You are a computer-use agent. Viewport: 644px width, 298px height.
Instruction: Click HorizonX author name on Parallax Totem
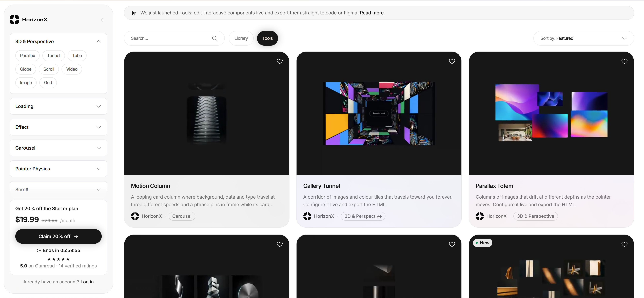click(497, 216)
